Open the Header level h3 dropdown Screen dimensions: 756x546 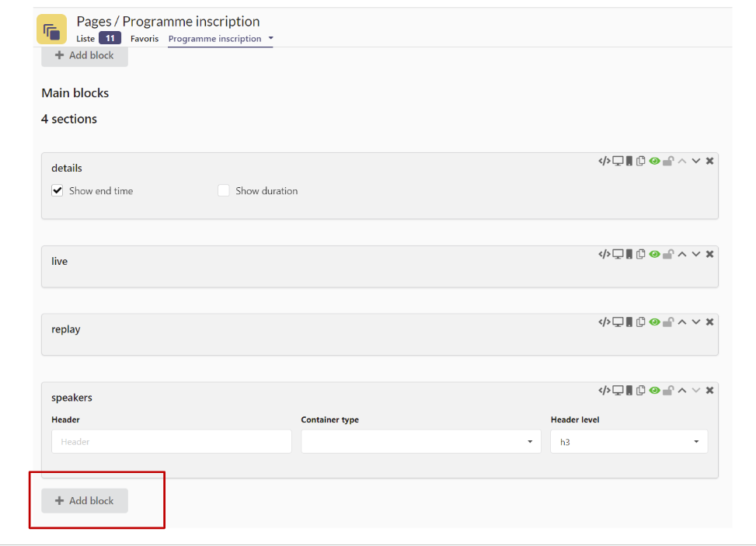628,441
